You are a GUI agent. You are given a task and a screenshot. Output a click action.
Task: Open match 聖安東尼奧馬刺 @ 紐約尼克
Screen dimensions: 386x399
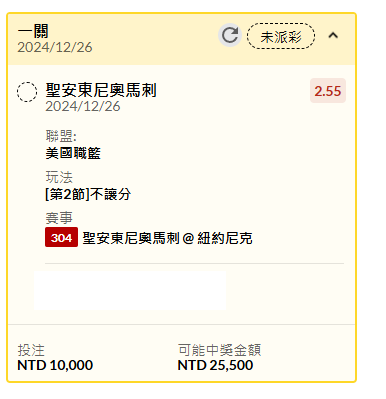167,238
